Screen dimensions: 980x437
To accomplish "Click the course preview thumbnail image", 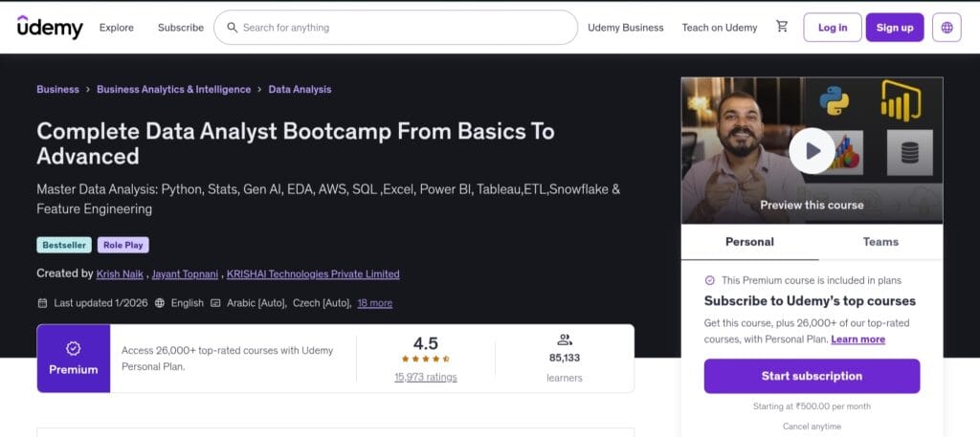I will coord(812,150).
